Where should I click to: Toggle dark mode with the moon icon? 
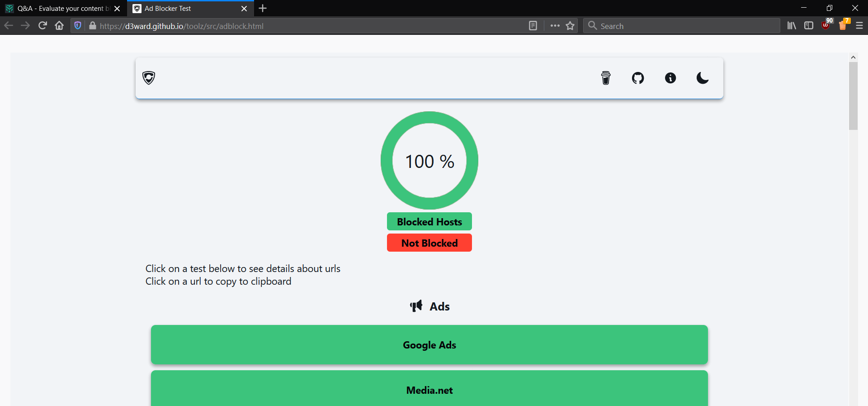(703, 78)
